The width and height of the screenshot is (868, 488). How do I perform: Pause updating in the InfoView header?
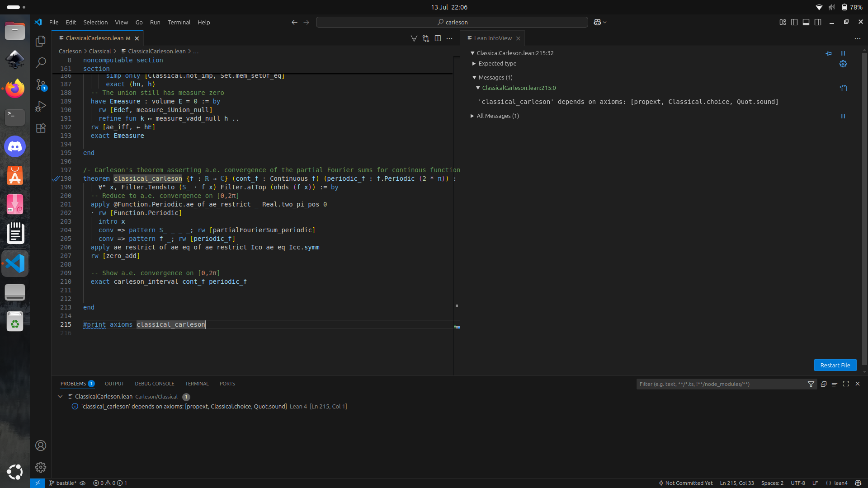pos(843,53)
